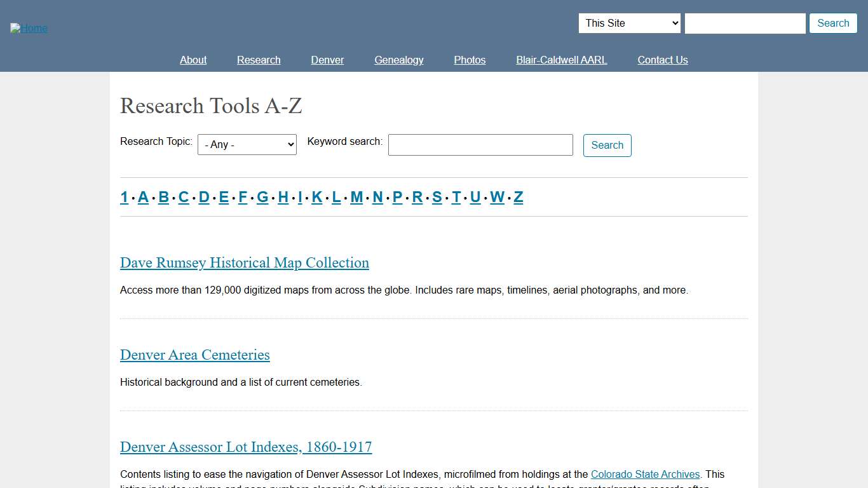This screenshot has height=488, width=868.
Task: Open the About menu
Action: [193, 60]
